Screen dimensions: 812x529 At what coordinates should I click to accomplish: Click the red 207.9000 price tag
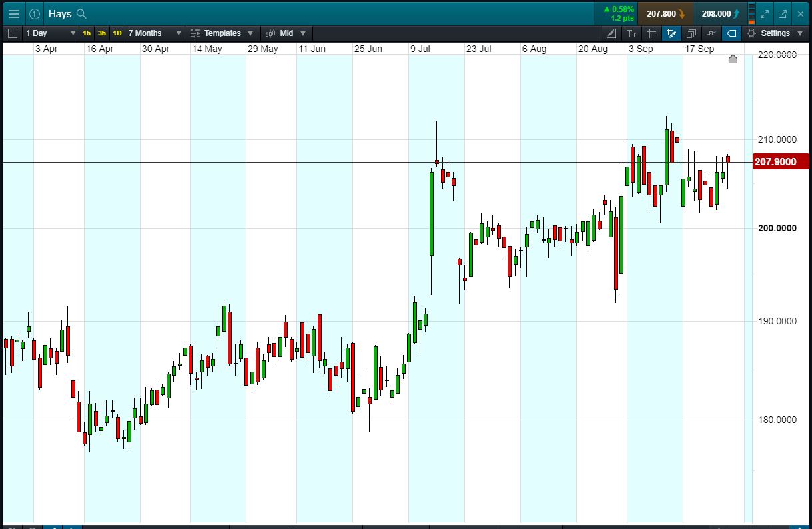click(780, 161)
